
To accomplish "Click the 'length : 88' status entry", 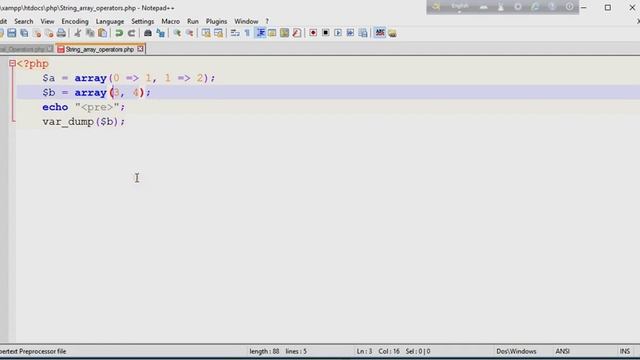I will (x=264, y=351).
